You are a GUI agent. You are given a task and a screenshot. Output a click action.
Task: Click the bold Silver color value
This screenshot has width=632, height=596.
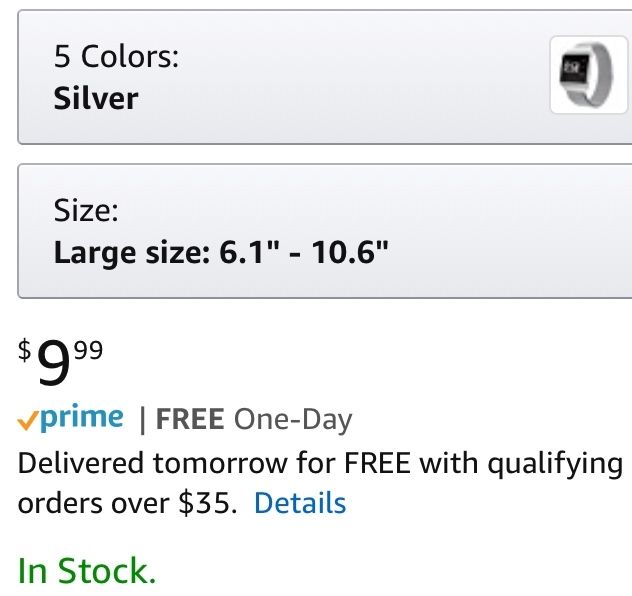96,98
